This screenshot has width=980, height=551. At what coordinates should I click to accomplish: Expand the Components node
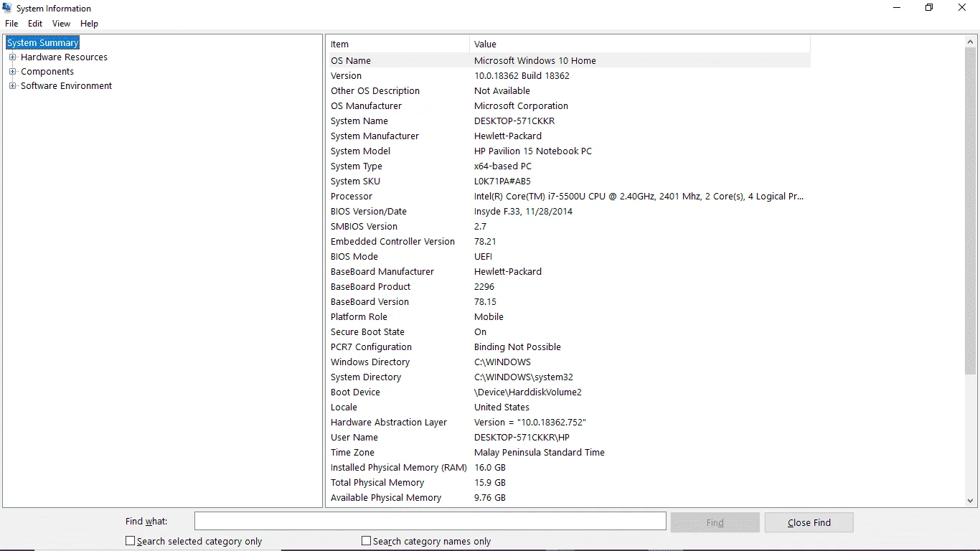click(12, 72)
